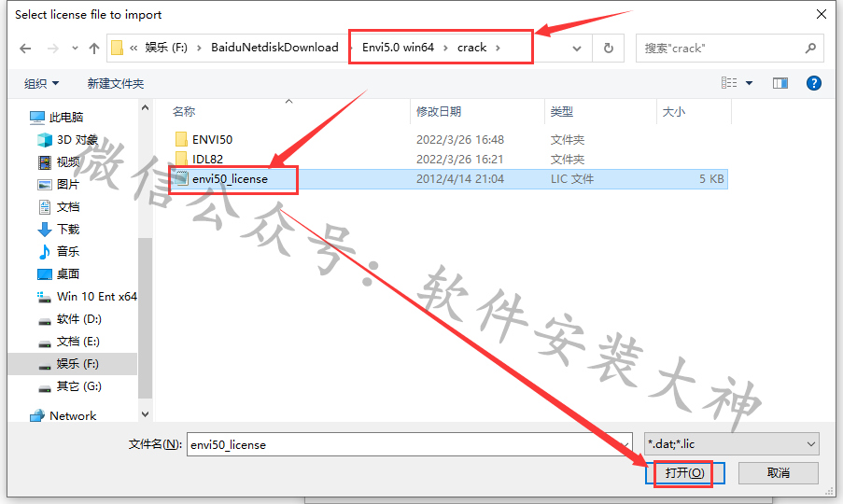Viewport: 843px width, 504px height.
Task: Click sidebar scrollbar up arrow
Action: coord(145,107)
